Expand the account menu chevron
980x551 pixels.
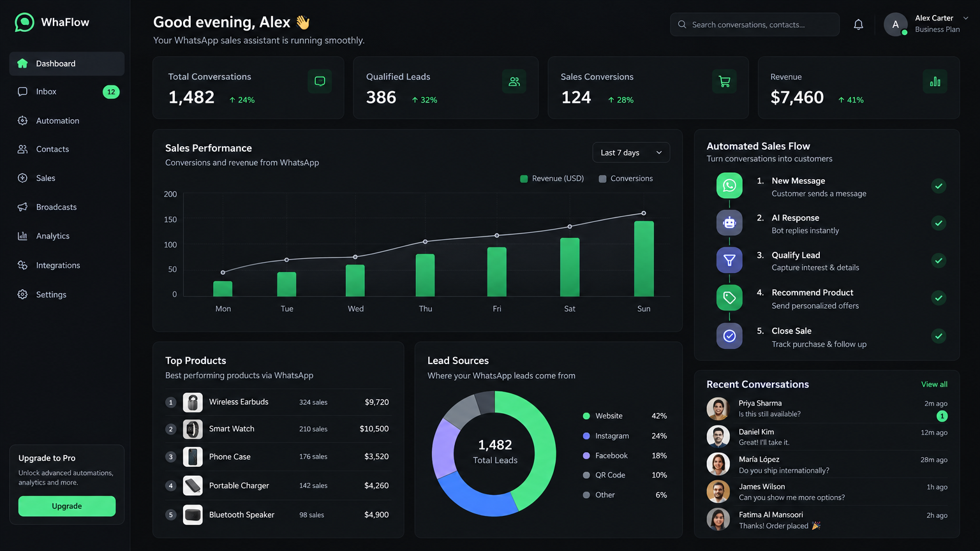[965, 18]
